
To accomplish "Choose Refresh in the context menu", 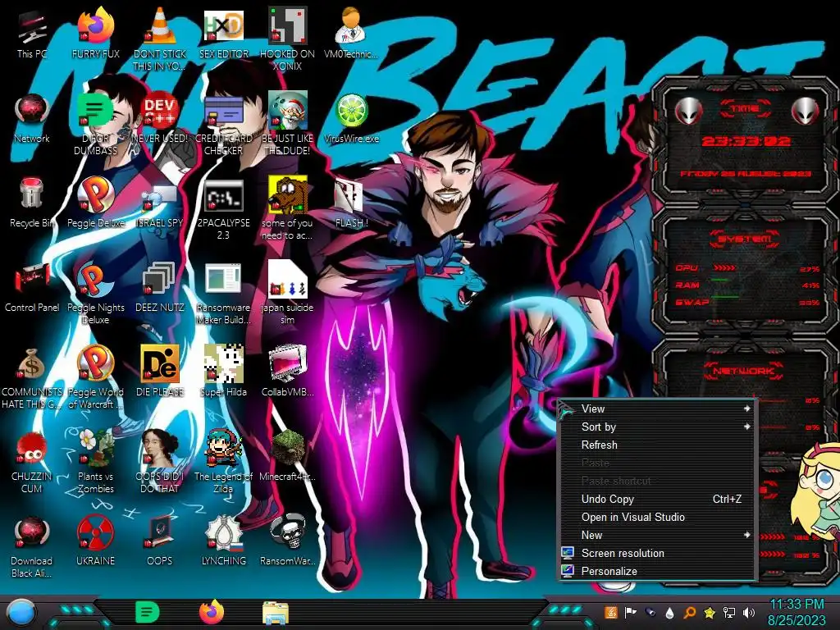I will (657, 445).
